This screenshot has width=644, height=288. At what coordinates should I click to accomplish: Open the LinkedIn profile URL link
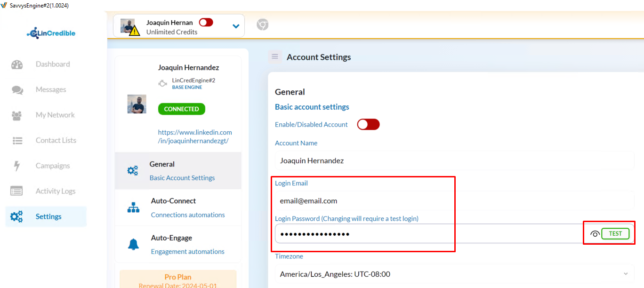point(195,136)
